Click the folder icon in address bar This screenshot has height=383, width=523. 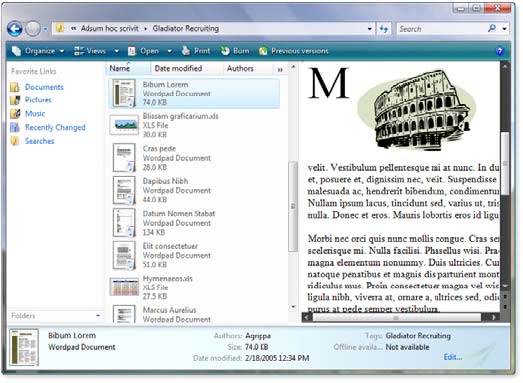[60, 28]
